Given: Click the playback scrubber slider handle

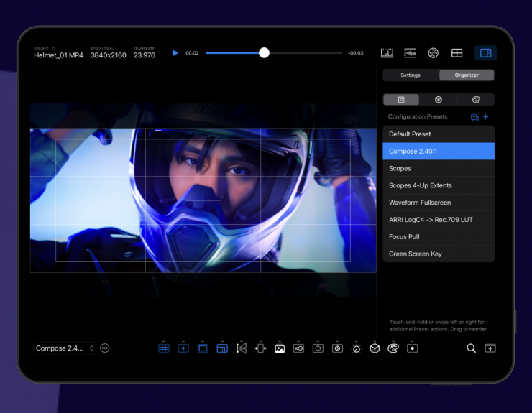Looking at the screenshot, I should coord(264,53).
